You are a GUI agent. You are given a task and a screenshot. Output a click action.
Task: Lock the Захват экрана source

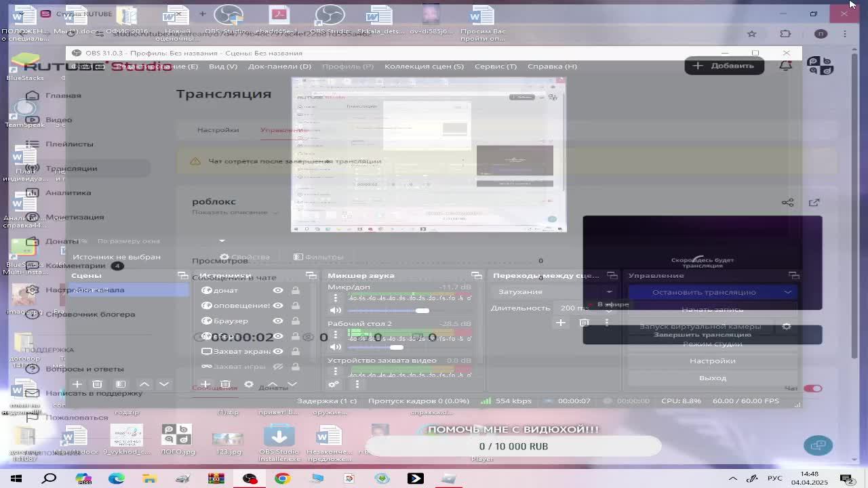pos(295,351)
